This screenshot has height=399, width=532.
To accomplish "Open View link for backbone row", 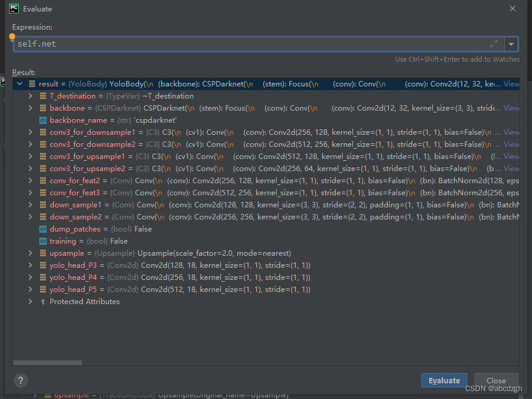I will 511,108.
